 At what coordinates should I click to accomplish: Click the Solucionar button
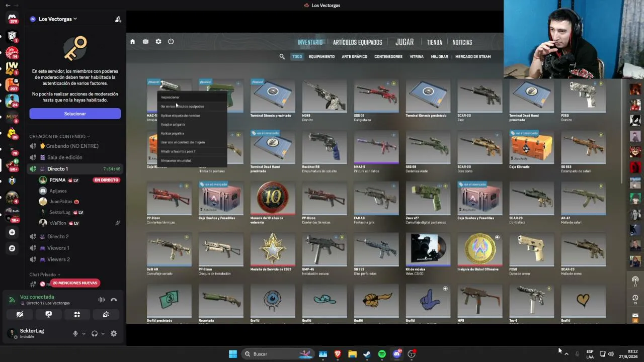point(75,114)
